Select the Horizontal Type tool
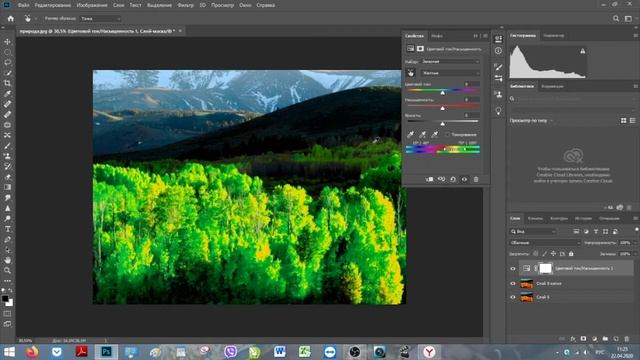The width and height of the screenshot is (640, 360). click(x=7, y=229)
